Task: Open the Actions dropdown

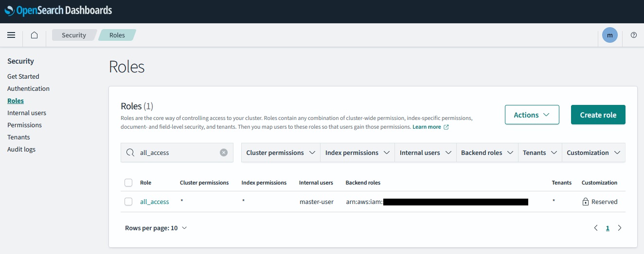Action: [532, 115]
